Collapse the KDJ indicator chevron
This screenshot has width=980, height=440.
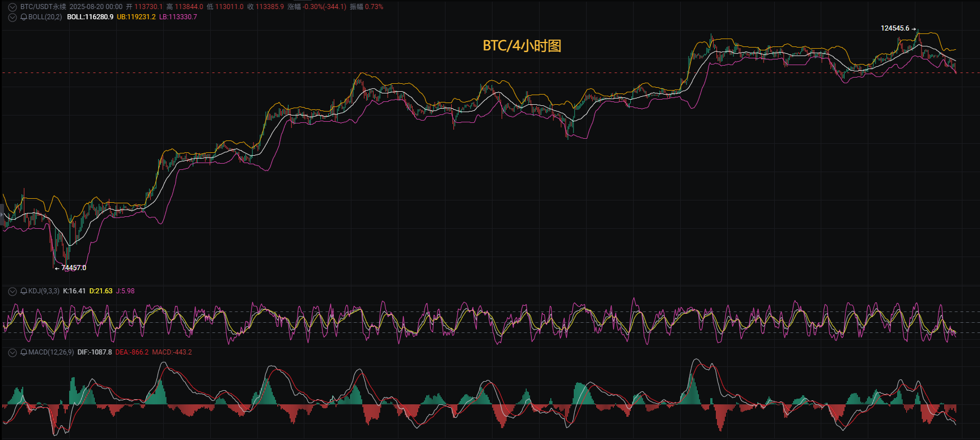coord(12,291)
